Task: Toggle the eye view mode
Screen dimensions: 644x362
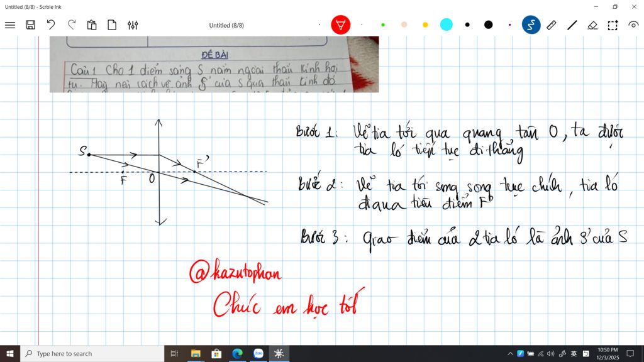Action: coord(634,25)
